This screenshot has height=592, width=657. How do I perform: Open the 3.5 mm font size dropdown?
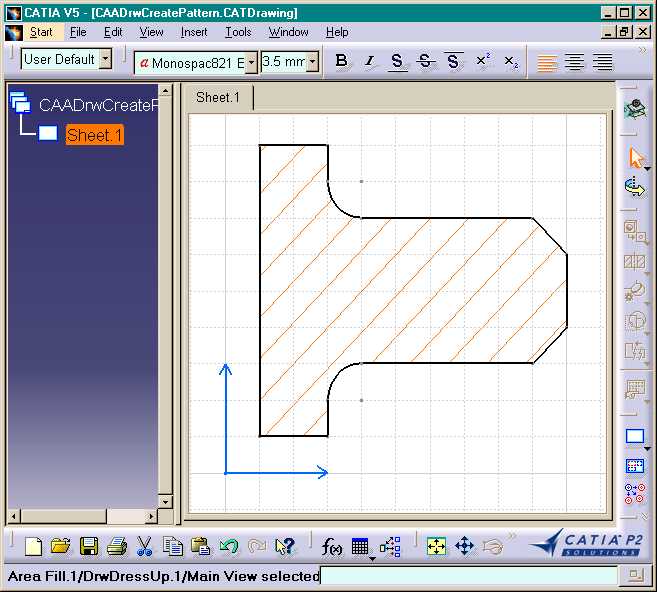[x=312, y=62]
